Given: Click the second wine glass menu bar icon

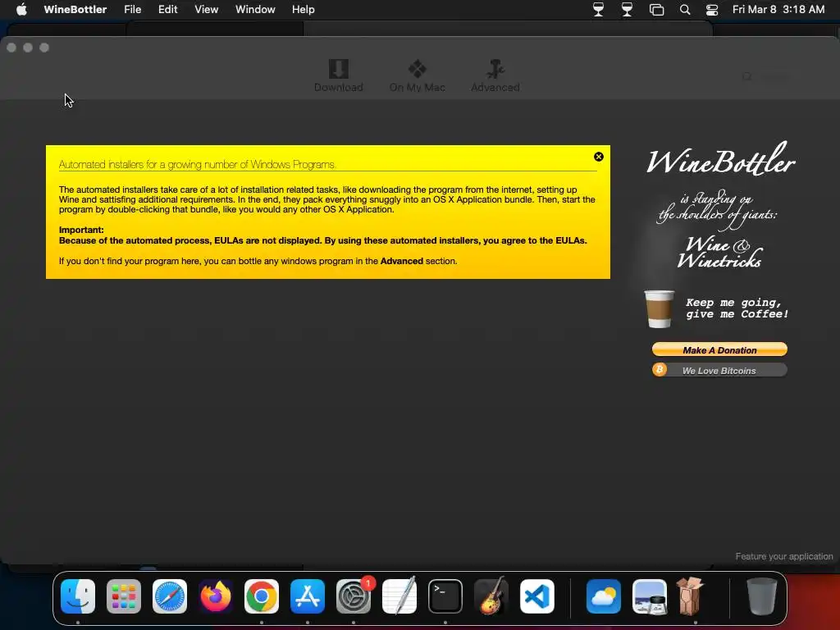Looking at the screenshot, I should (627, 10).
